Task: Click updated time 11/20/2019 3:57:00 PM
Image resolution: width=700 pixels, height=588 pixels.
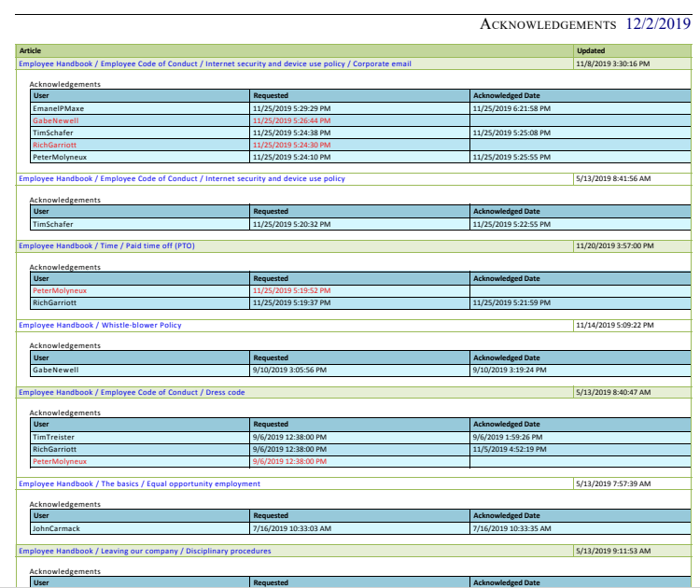Action: coord(615,246)
